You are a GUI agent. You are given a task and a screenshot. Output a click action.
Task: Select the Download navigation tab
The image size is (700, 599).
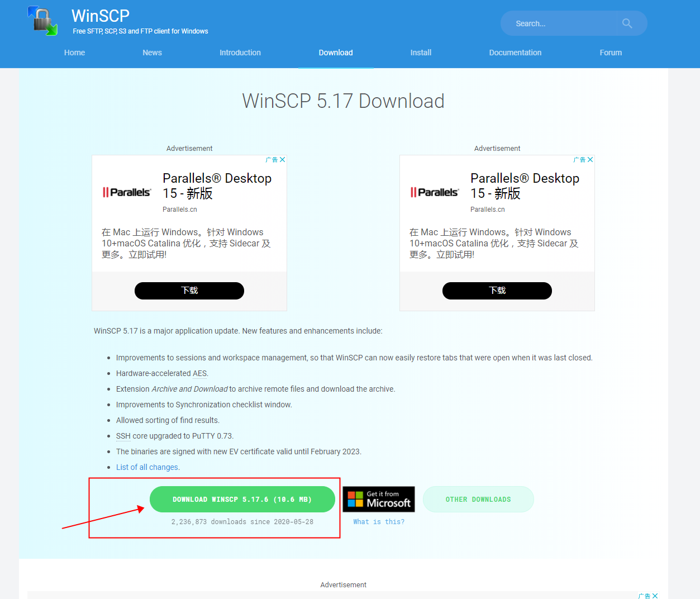click(336, 53)
